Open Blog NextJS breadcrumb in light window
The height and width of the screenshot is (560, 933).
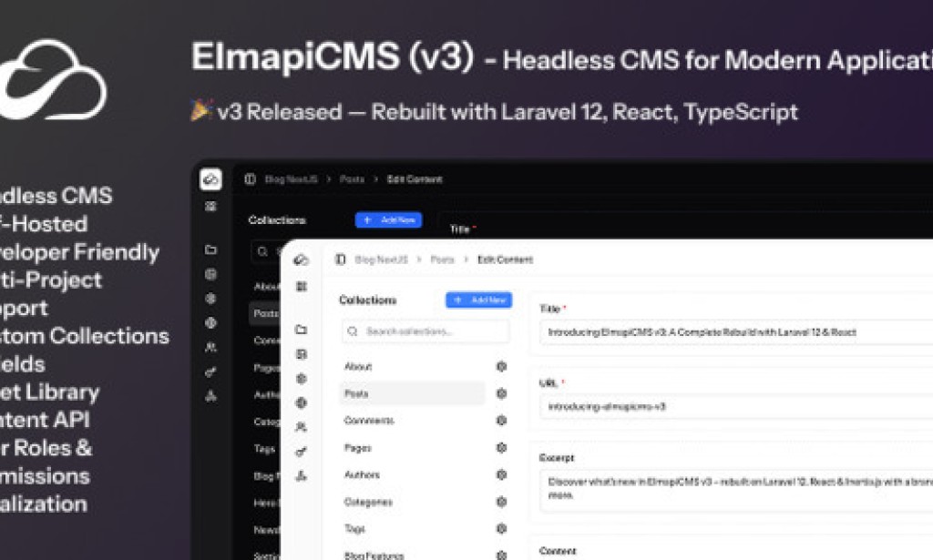coord(382,260)
